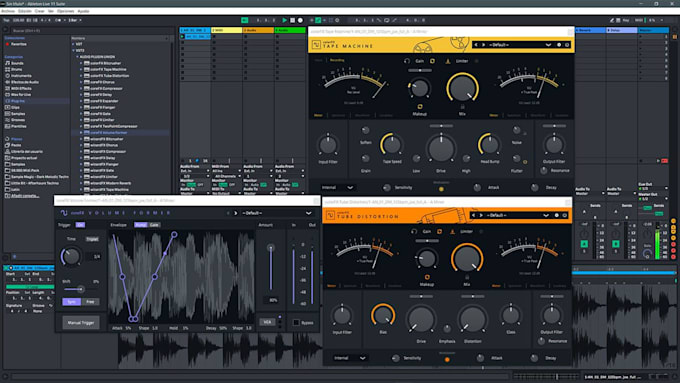Click VCA button in Volume Former

[x=267, y=322]
